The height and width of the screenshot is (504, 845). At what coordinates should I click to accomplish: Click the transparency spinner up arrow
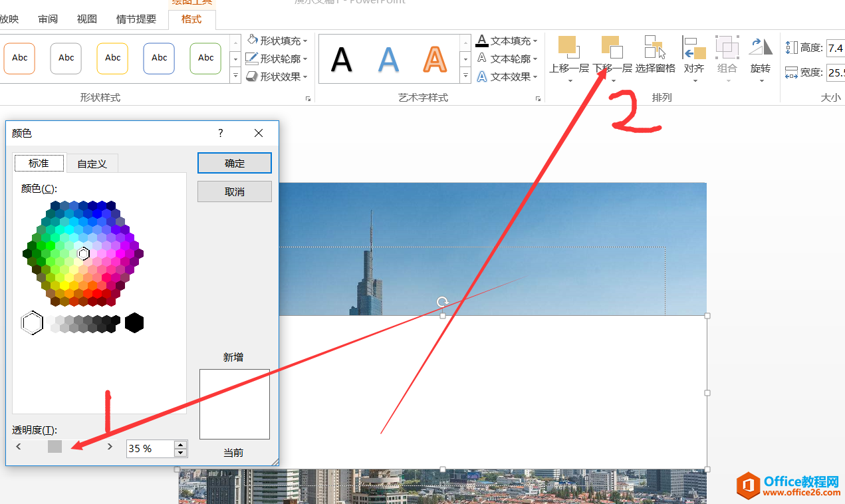(179, 444)
